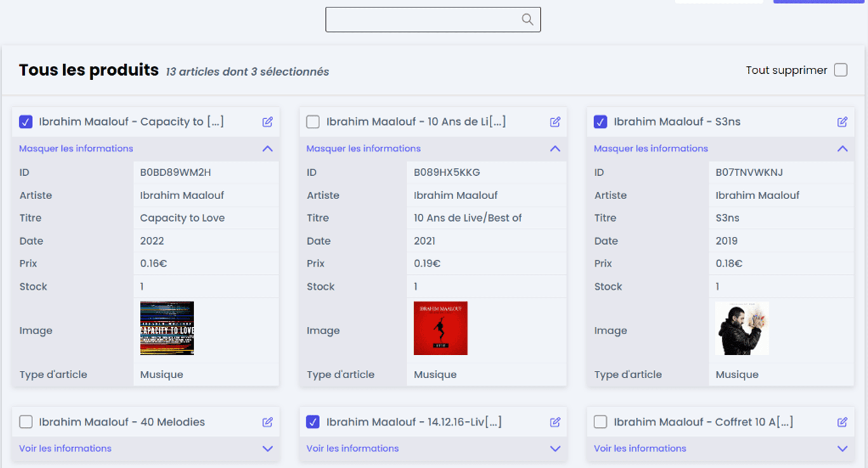Edit the 40 Melodies product
The image size is (868, 468).
[x=268, y=422]
